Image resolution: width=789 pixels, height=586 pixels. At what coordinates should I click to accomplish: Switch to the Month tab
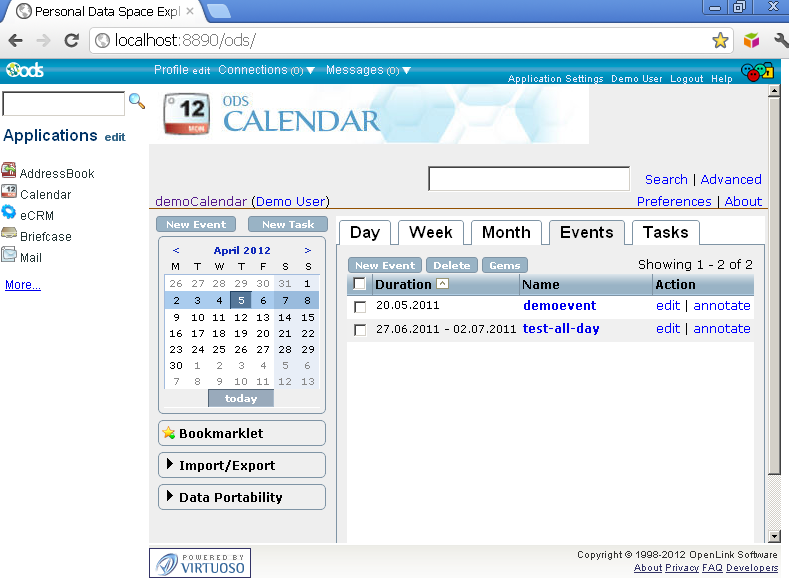coord(506,232)
